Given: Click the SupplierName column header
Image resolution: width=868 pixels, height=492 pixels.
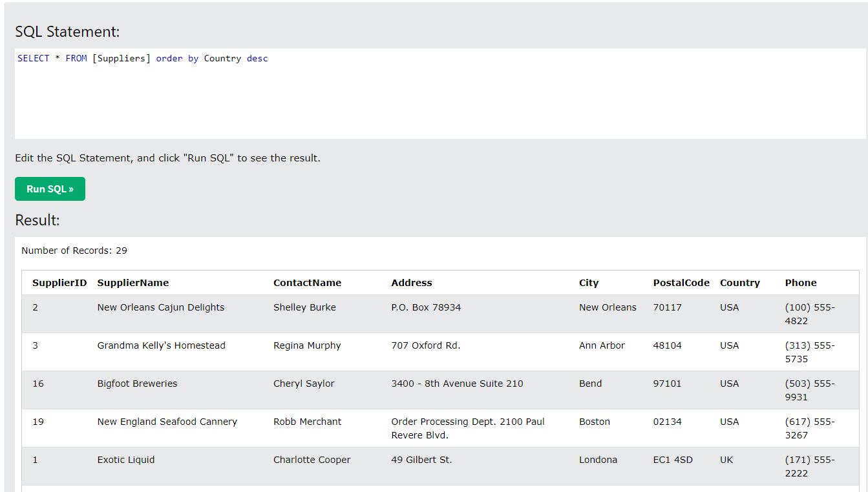Looking at the screenshot, I should [x=133, y=283].
